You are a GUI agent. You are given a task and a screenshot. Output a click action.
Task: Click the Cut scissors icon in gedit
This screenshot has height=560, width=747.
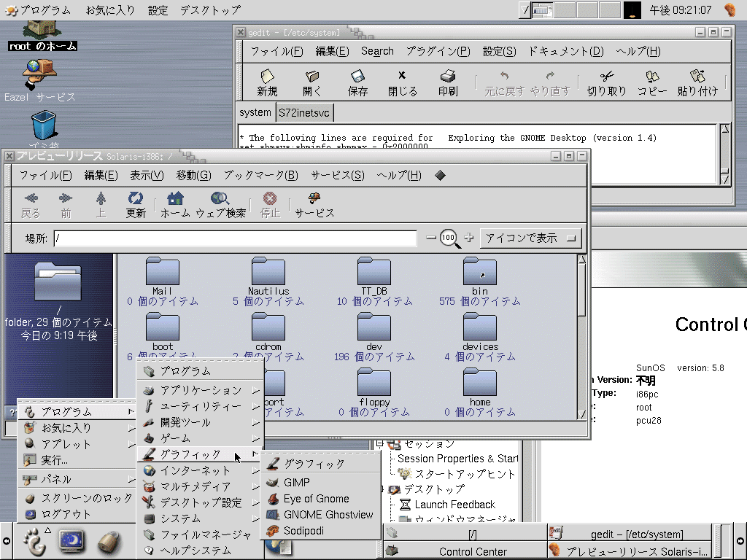pyautogui.click(x=606, y=76)
